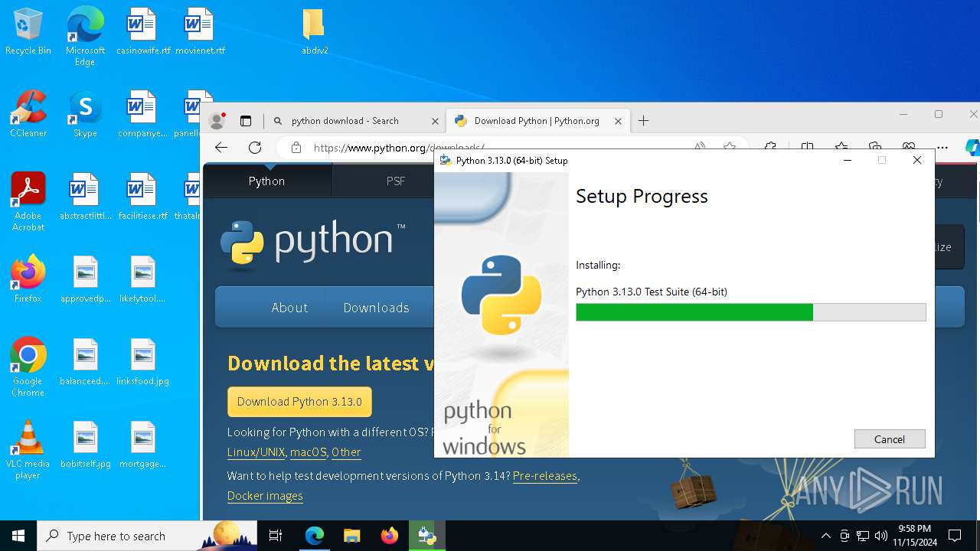Click the taskbar search box
Image resolution: width=980 pixels, height=551 pixels.
point(147,536)
